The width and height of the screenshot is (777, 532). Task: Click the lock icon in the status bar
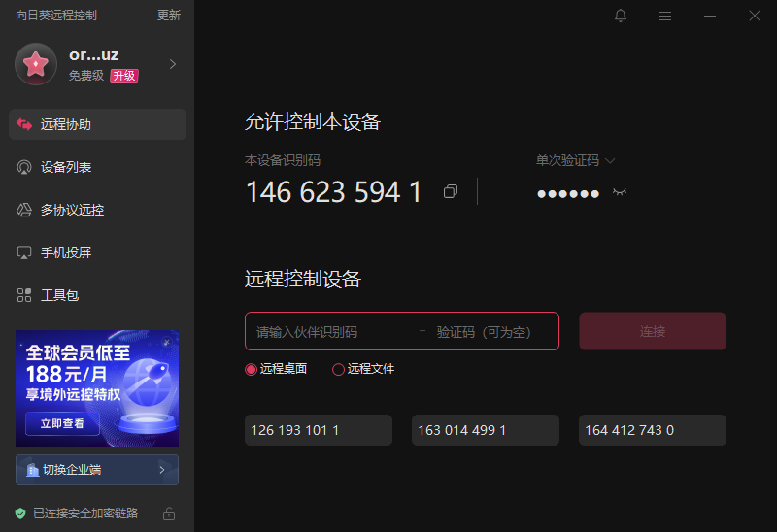click(x=169, y=514)
